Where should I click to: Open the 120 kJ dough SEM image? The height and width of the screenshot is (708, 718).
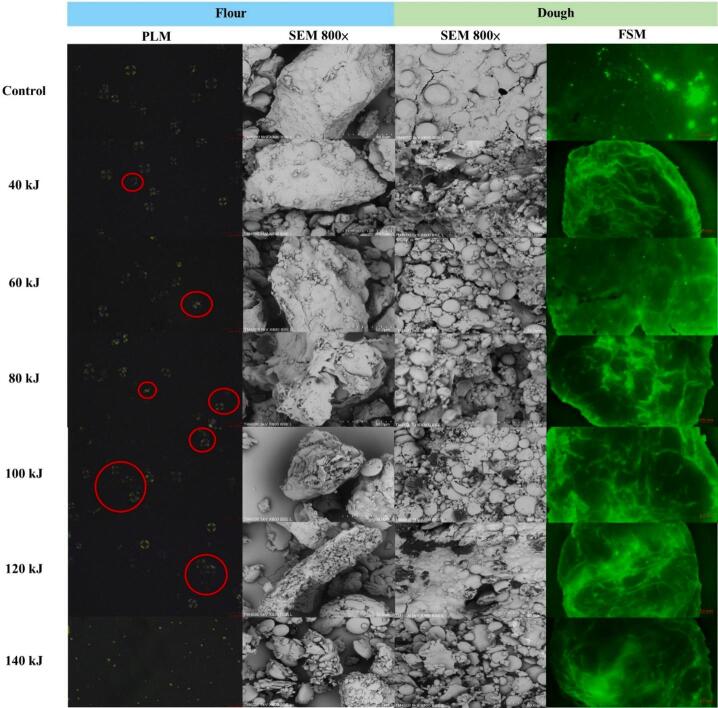[x=471, y=568]
